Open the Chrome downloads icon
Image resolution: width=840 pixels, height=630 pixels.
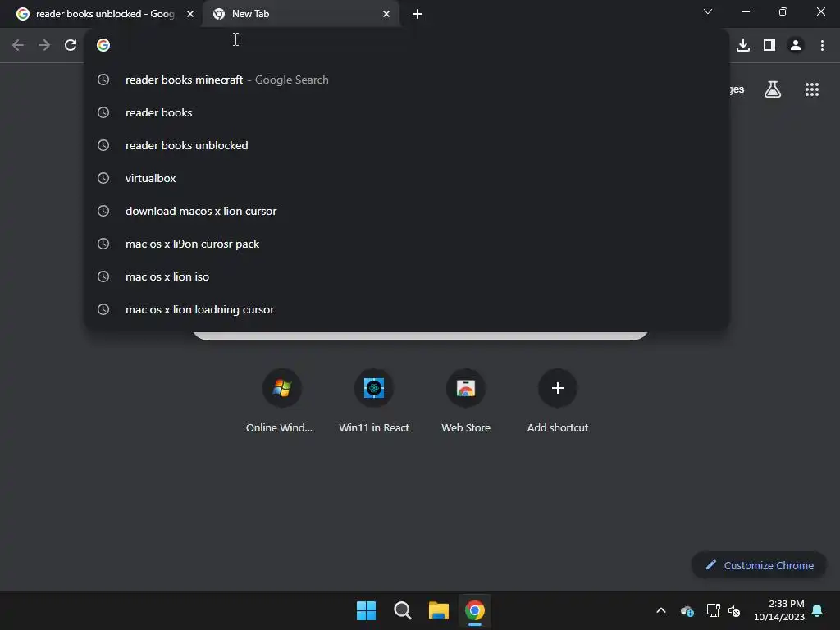743,45
